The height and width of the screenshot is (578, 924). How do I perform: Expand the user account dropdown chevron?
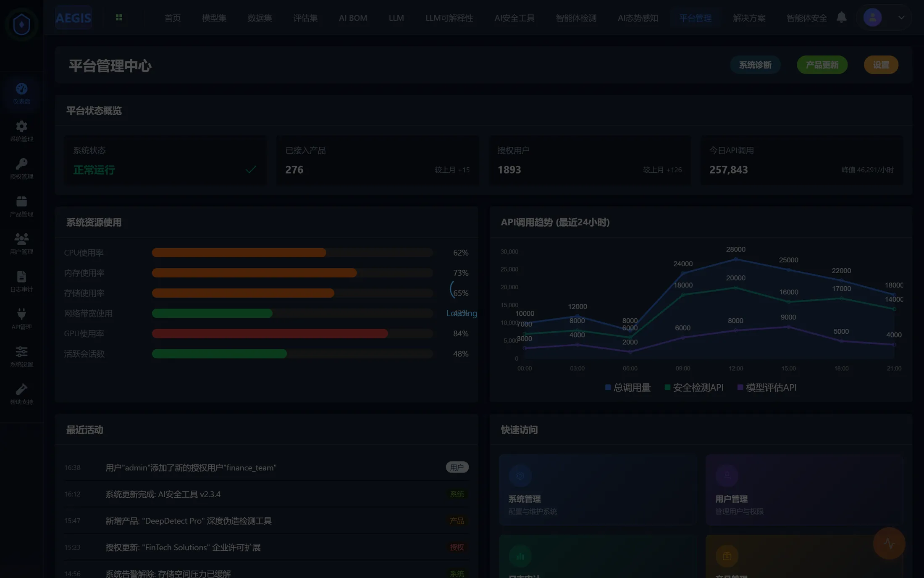(901, 18)
